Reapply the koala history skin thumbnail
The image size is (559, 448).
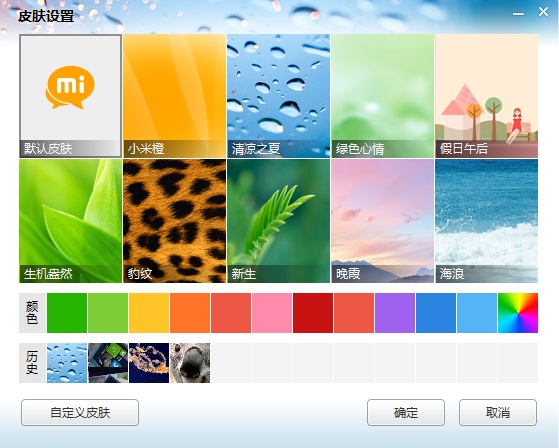click(190, 363)
